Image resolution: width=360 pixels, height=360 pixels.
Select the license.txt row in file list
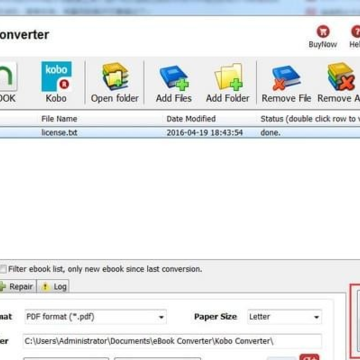(180, 133)
